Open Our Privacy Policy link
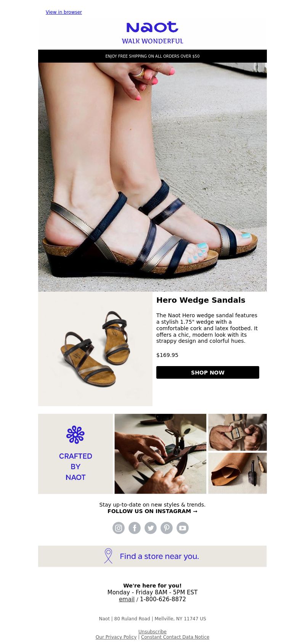 pyautogui.click(x=116, y=637)
